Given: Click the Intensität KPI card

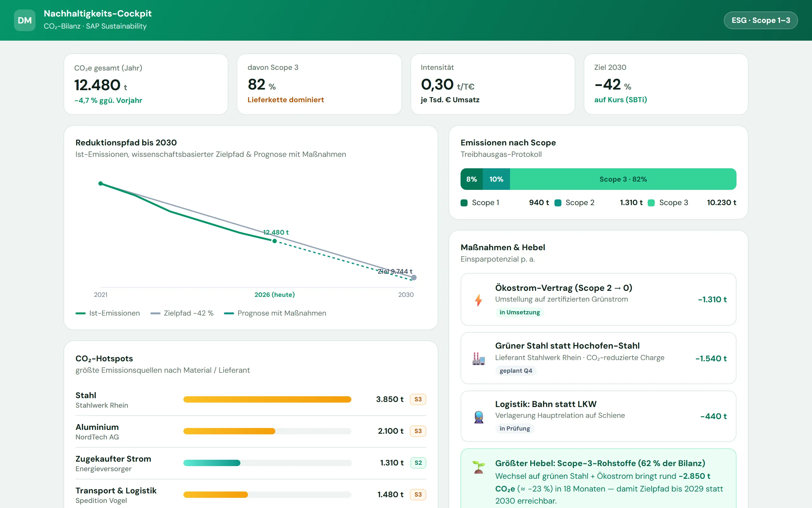Looking at the screenshot, I should click(x=493, y=84).
